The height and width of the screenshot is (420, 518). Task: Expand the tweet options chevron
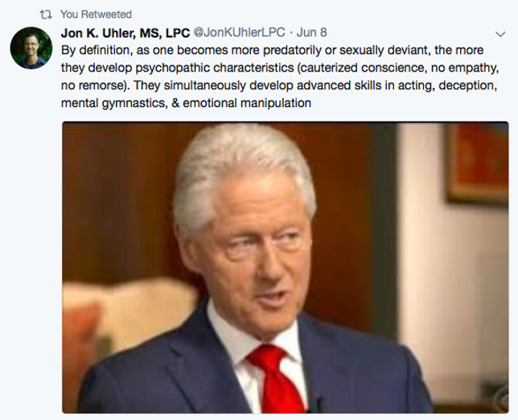[500, 34]
